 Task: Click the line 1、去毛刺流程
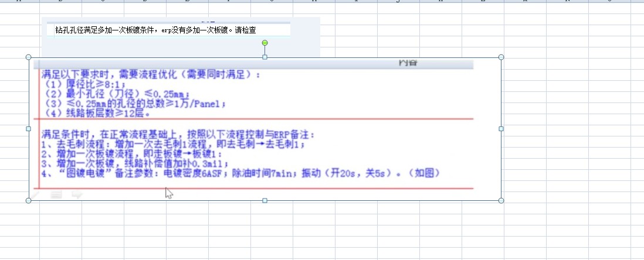(173, 145)
